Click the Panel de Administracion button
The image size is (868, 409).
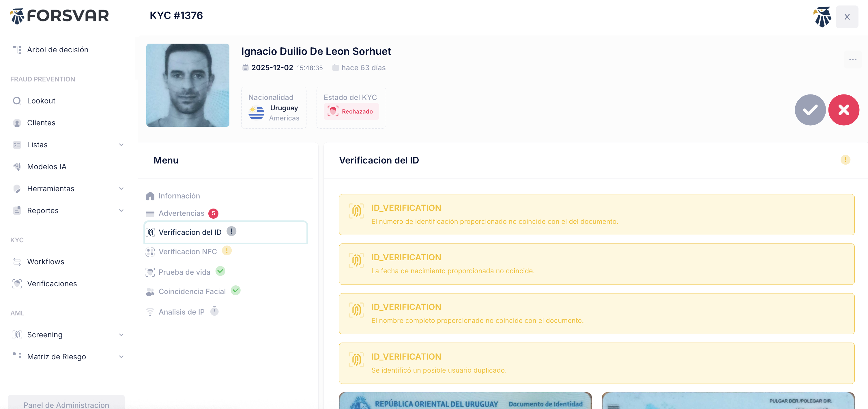pyautogui.click(x=66, y=404)
